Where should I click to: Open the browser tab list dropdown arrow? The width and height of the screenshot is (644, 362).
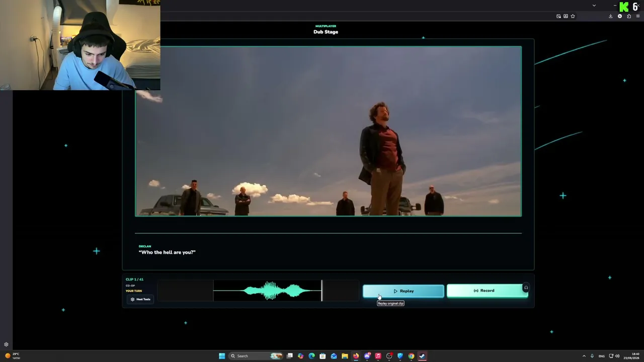coord(594,6)
